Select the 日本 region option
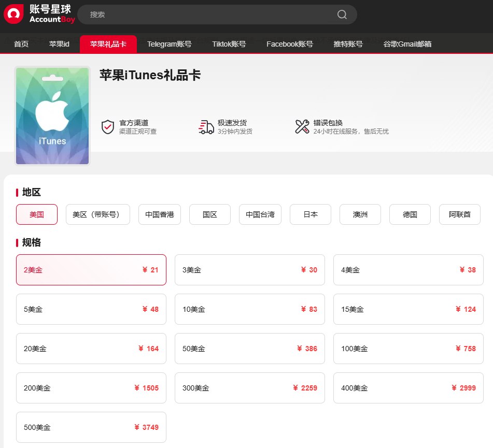 tap(310, 214)
